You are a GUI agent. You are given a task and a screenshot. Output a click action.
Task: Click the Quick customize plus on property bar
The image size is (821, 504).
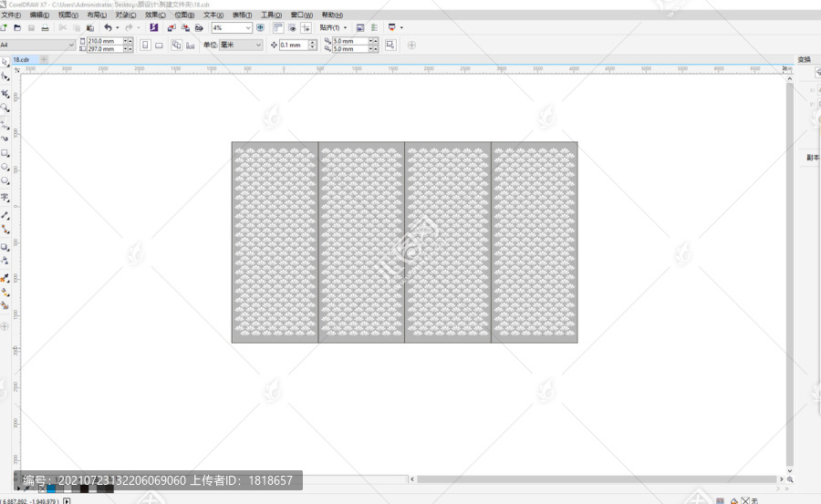pyautogui.click(x=411, y=45)
